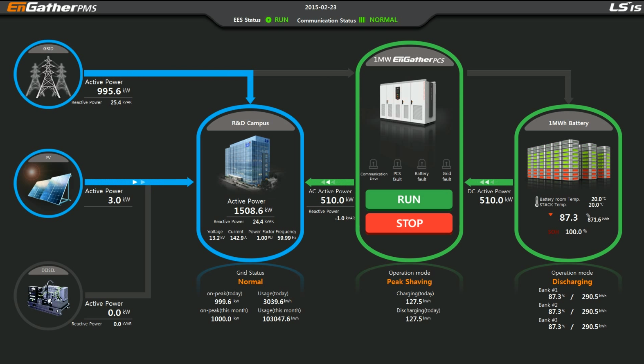
Task: Click the Discharging operation mode
Action: 572,282
